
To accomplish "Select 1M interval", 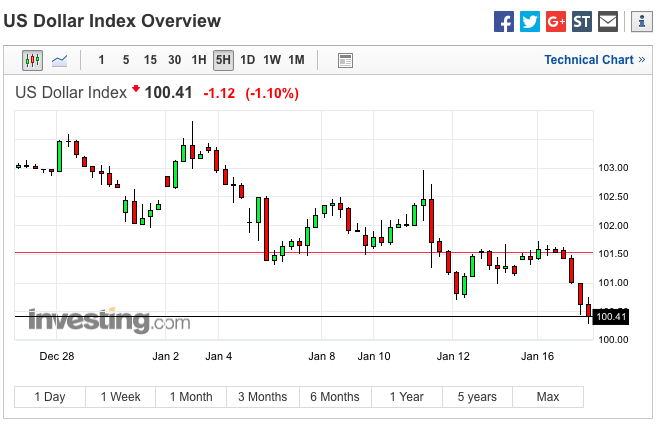I will (296, 60).
